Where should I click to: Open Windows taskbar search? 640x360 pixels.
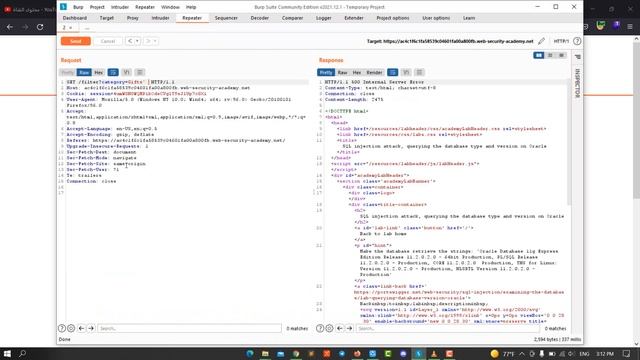[x=22, y=353]
